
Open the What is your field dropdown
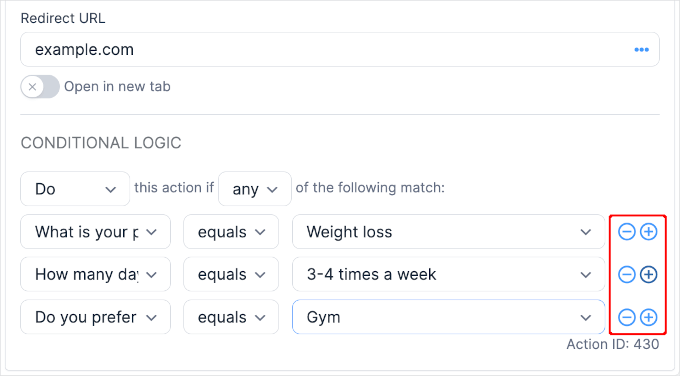pyautogui.click(x=95, y=232)
